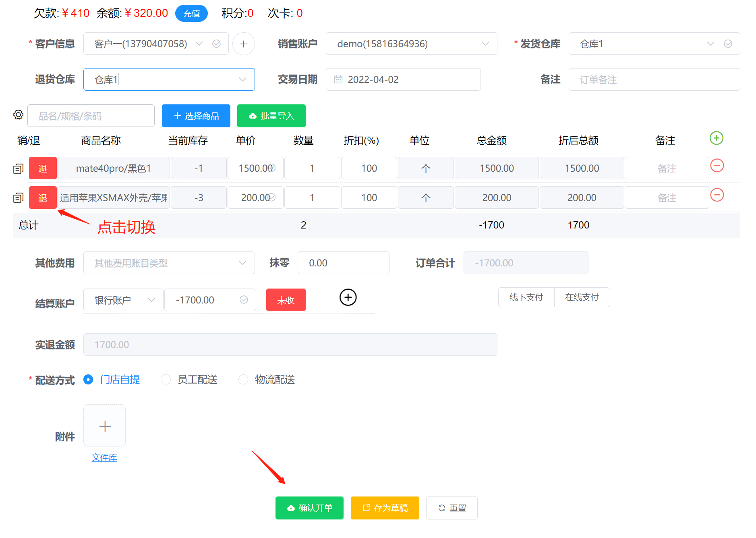Image resolution: width=756 pixels, height=538 pixels.
Task: Click the 200.00 unit price check icon
Action: 272,197
